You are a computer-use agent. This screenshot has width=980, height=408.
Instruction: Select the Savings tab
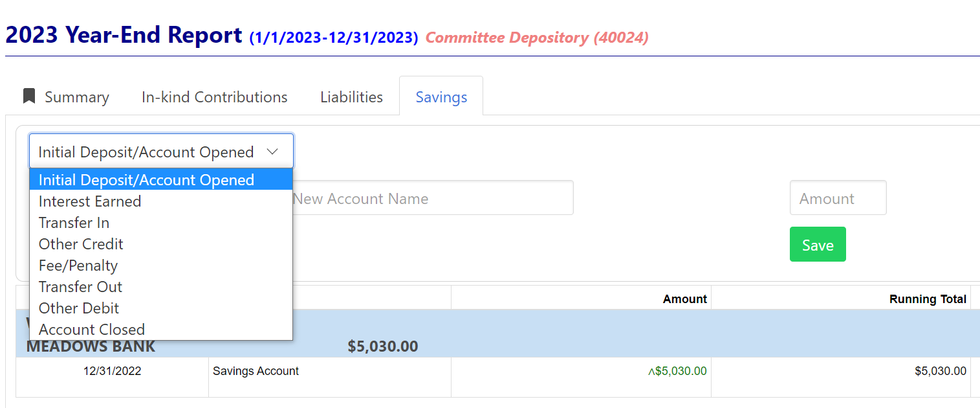pyautogui.click(x=441, y=97)
